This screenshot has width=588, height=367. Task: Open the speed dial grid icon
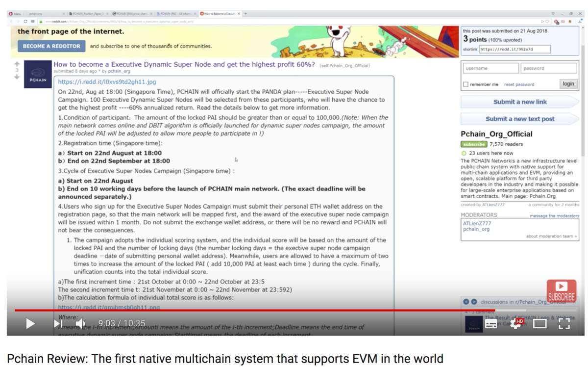point(33,22)
